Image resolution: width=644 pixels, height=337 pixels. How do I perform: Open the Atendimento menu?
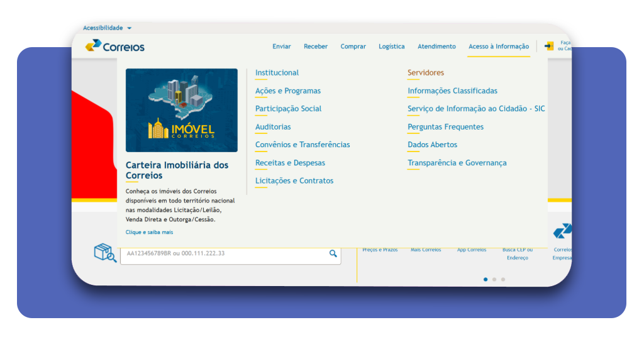(x=436, y=47)
